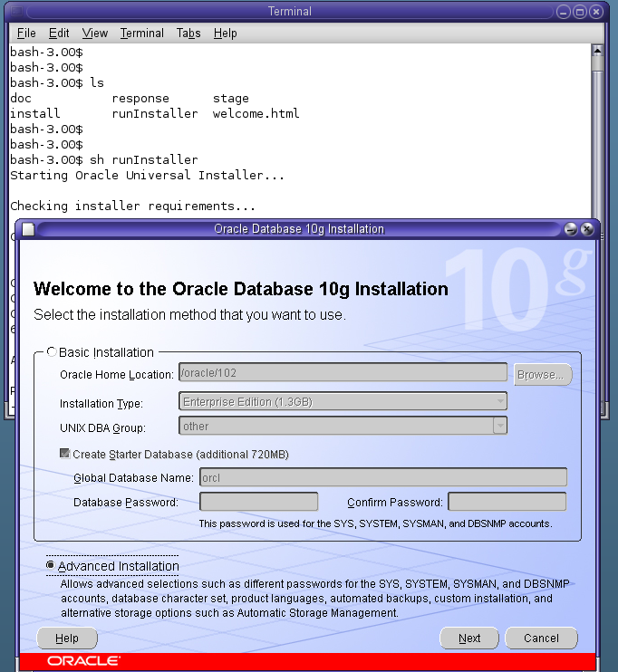This screenshot has height=672, width=618.
Task: Select the Basic Installation radio button
Action: click(x=51, y=352)
